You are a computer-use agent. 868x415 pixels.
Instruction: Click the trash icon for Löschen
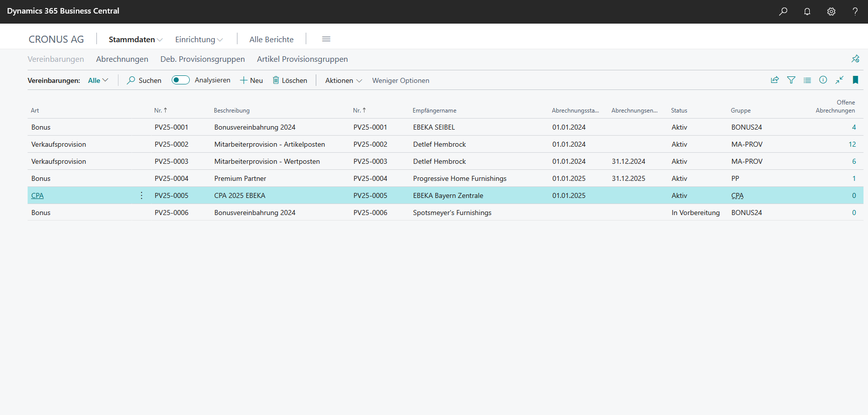click(276, 80)
